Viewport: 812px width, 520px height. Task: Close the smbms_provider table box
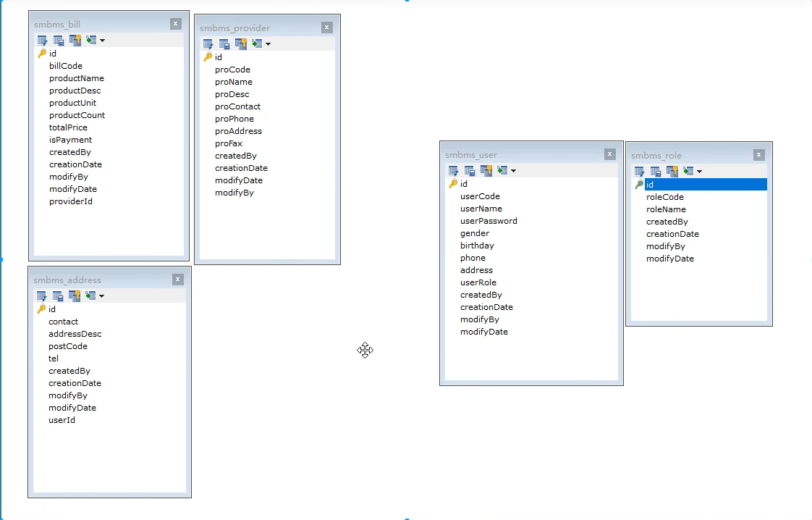327,28
